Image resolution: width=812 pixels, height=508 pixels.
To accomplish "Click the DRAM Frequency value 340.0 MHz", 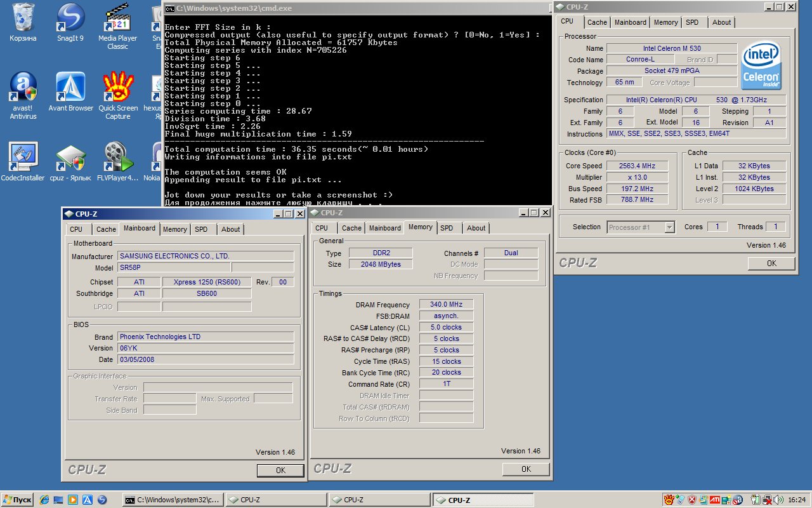I will tap(446, 305).
